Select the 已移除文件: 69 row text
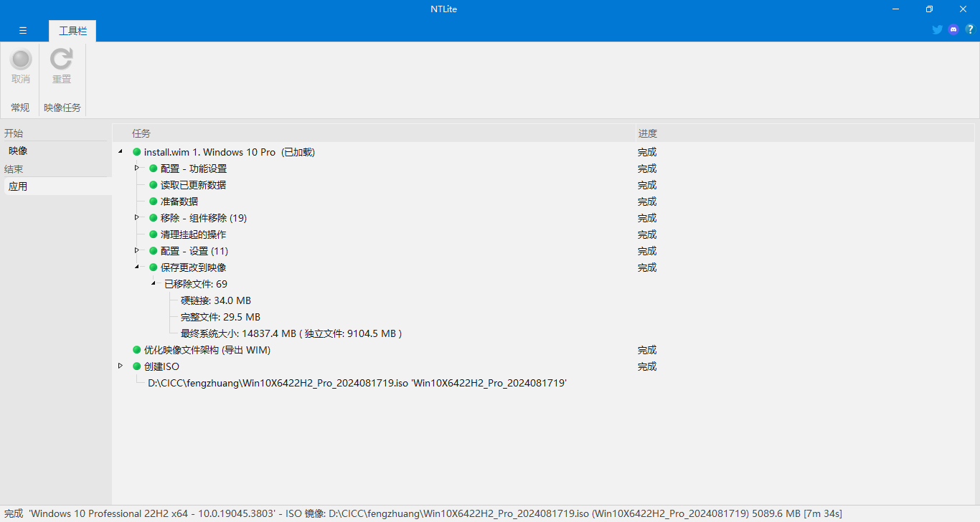This screenshot has width=980, height=522. (196, 284)
